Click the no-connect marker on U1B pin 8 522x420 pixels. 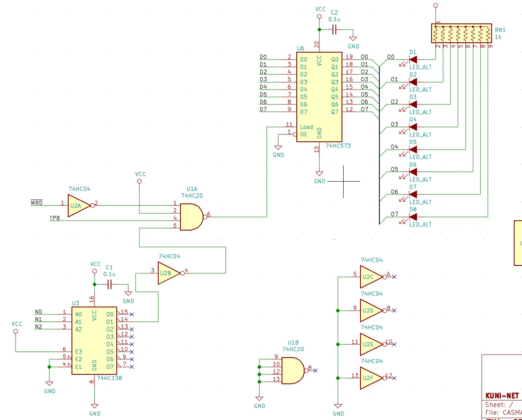click(x=315, y=370)
